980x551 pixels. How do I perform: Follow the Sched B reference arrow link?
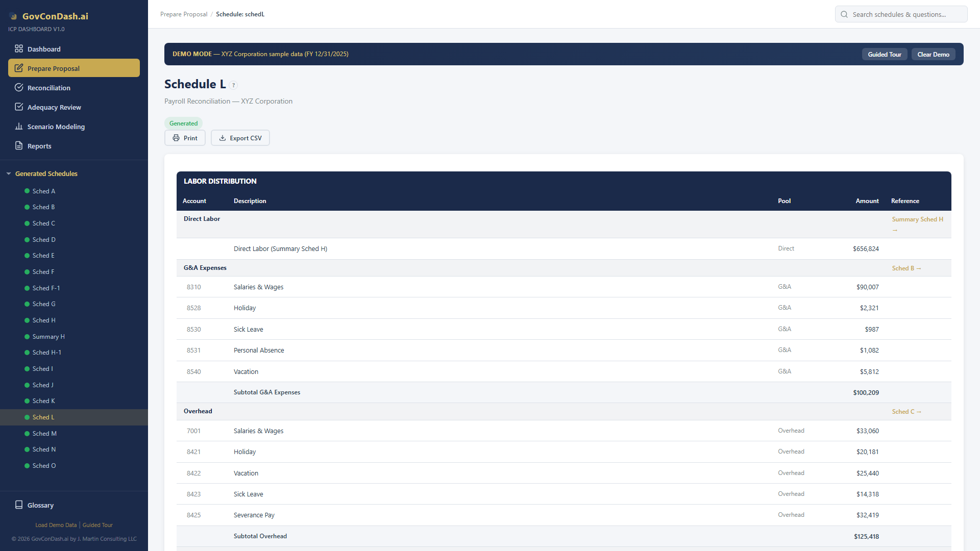click(906, 268)
